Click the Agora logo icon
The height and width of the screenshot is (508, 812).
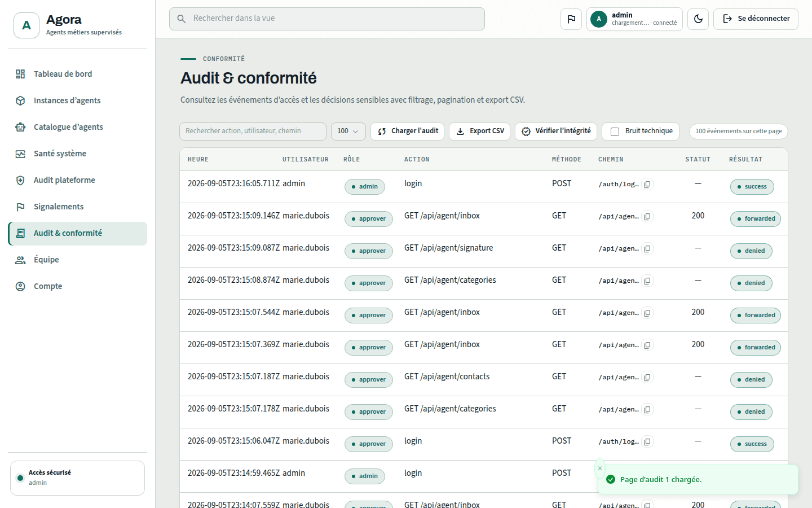pyautogui.click(x=27, y=25)
